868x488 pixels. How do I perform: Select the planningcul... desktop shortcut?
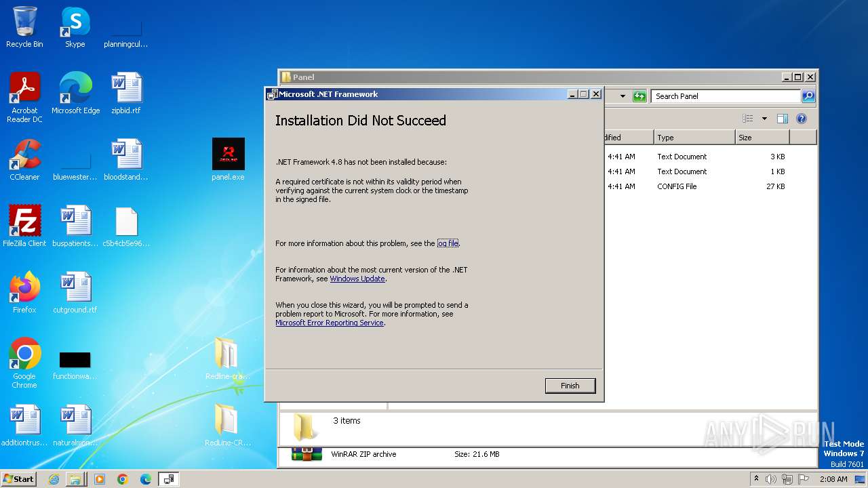pos(125,33)
